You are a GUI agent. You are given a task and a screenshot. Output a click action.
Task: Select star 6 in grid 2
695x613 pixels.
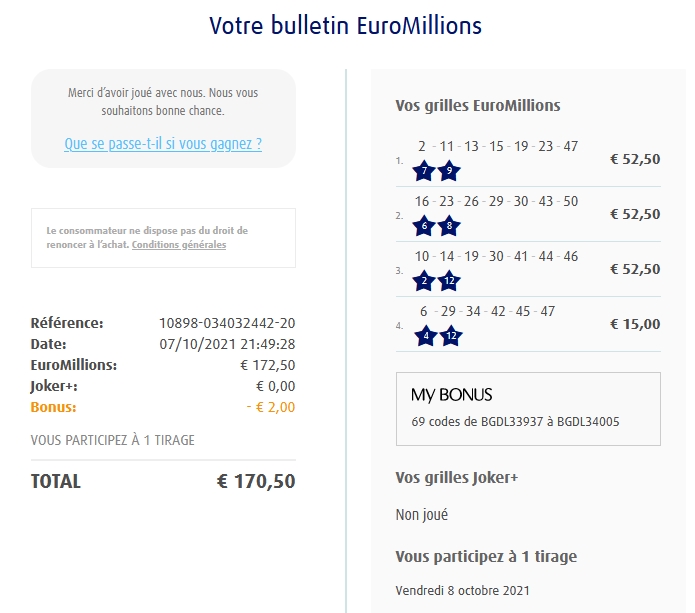424,226
